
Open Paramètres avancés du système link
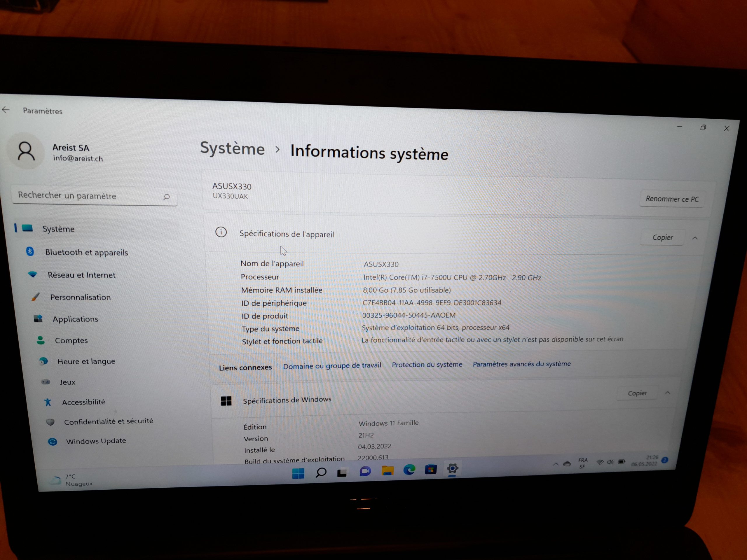coord(521,364)
